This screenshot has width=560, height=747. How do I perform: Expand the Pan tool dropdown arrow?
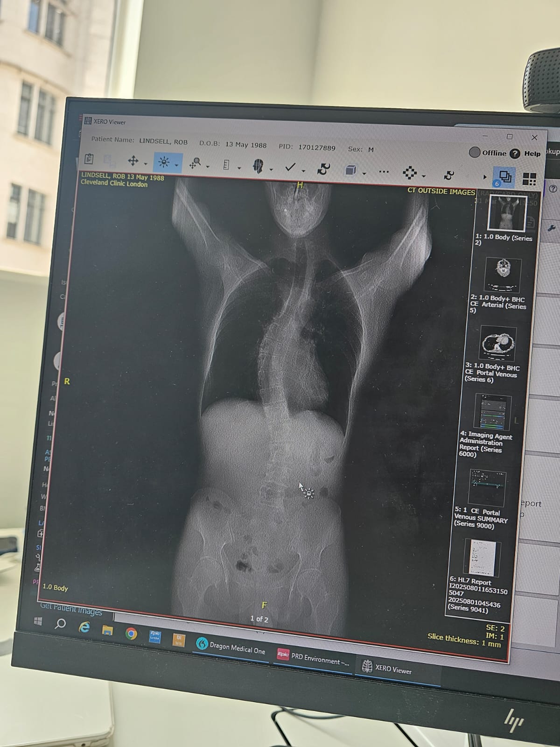point(145,164)
